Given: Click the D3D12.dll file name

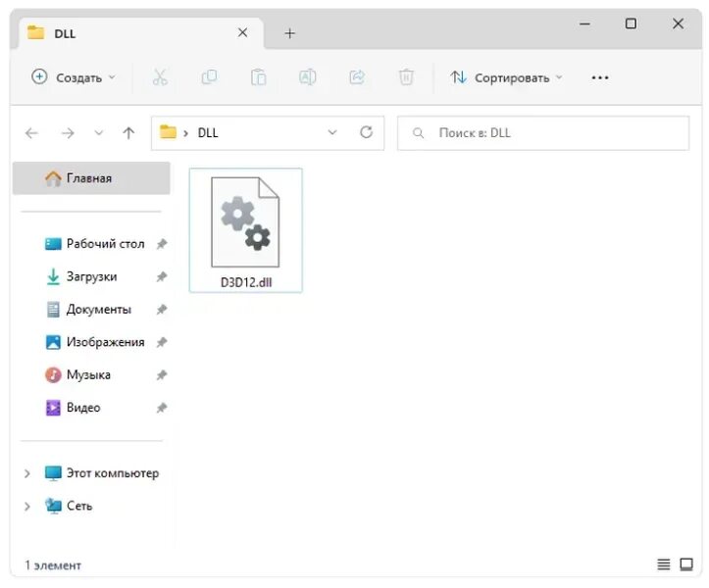Looking at the screenshot, I should point(246,282).
